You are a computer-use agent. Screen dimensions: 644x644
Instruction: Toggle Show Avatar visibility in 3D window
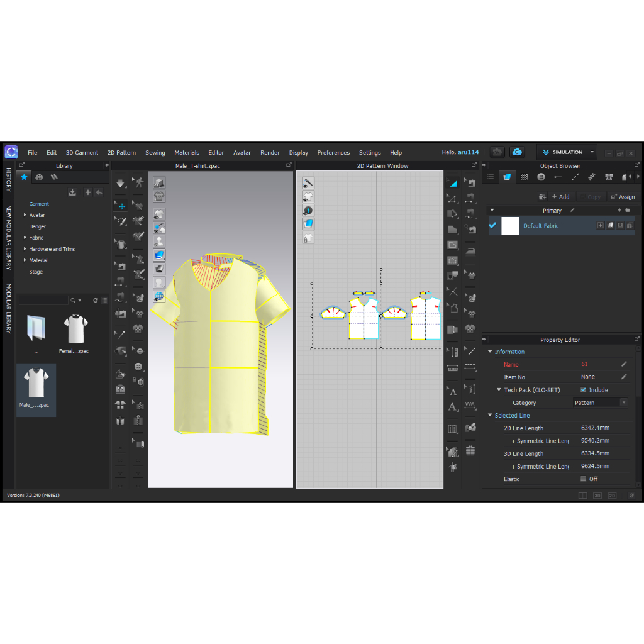159,241
